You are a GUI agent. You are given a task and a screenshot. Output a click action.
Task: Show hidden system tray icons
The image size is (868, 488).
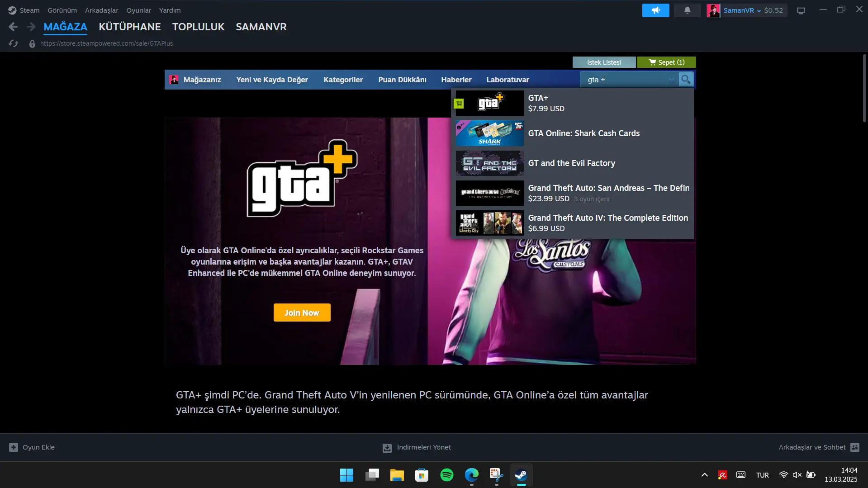pyautogui.click(x=705, y=475)
